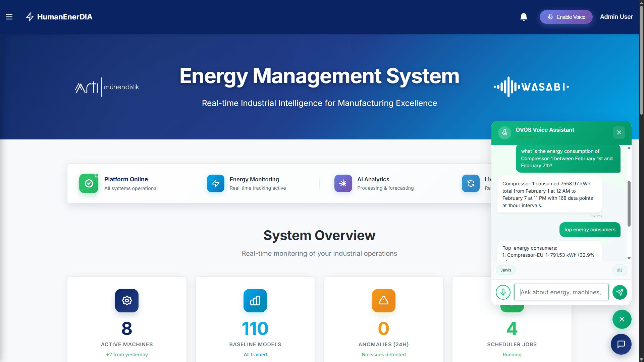The image size is (644, 362).
Task: Click the Platform Online checkmark icon
Action: coord(89,183)
